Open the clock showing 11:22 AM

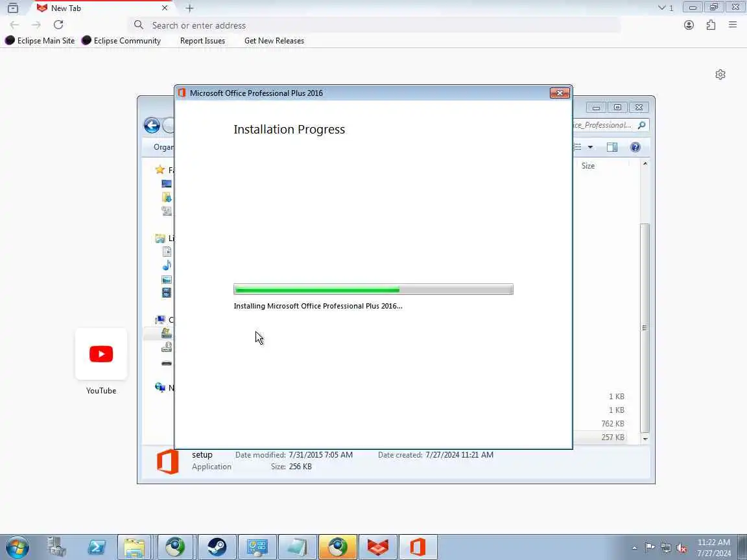point(714,548)
